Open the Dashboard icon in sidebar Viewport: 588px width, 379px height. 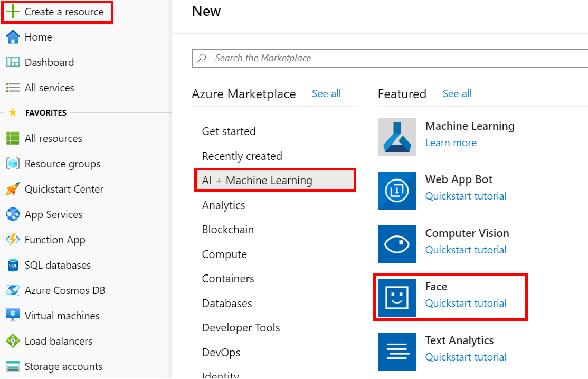[x=13, y=62]
